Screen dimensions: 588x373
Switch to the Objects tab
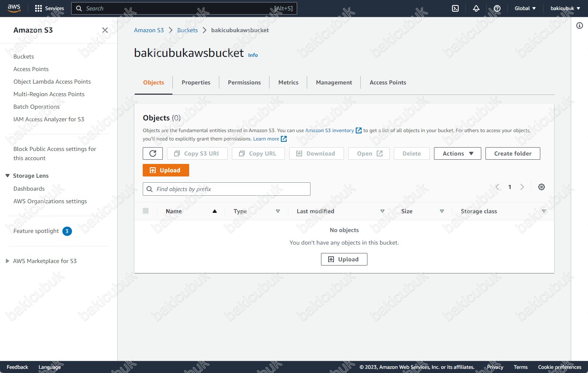pyautogui.click(x=154, y=82)
